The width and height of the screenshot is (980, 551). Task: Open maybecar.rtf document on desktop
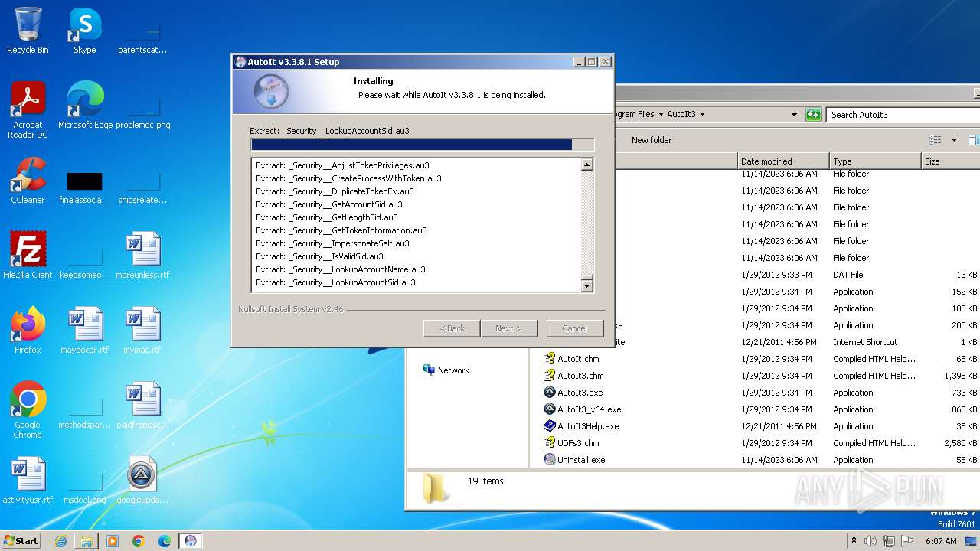point(84,331)
